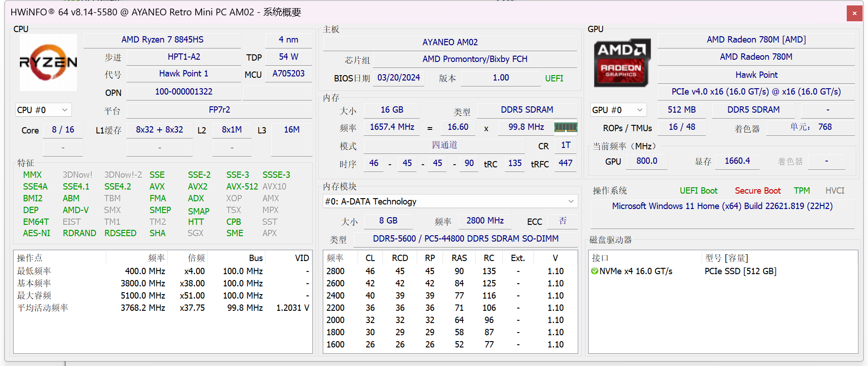Expand the A-DATA Technology memory module dropdown
This screenshot has width=868, height=366.
coord(449,201)
